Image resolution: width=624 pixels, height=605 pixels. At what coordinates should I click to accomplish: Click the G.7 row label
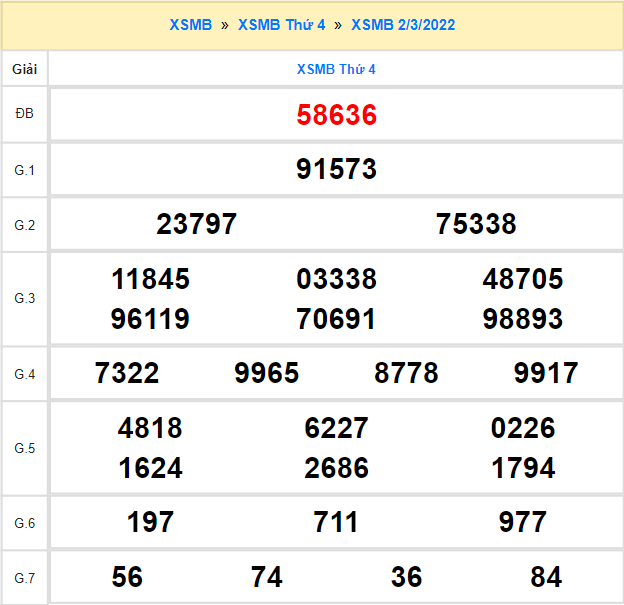pos(25,578)
